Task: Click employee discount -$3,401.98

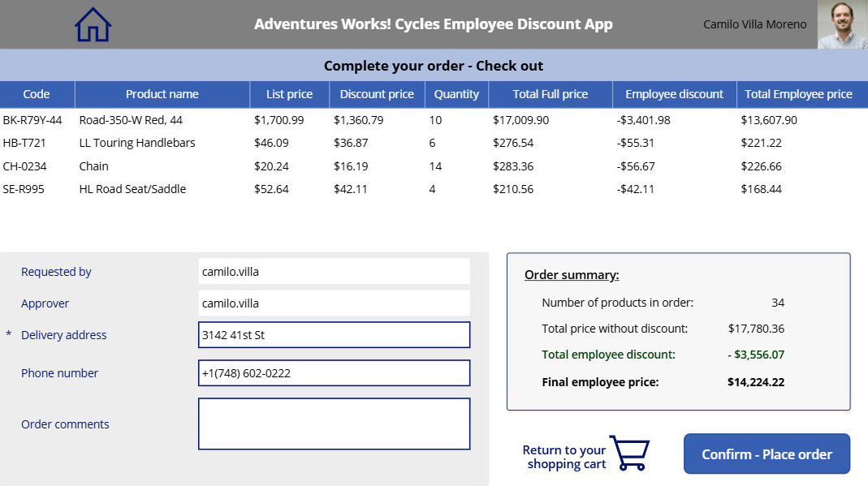Action: (643, 120)
